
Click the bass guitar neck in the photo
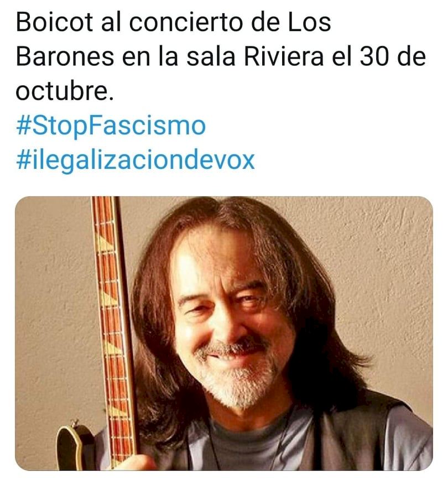[x=112, y=321]
